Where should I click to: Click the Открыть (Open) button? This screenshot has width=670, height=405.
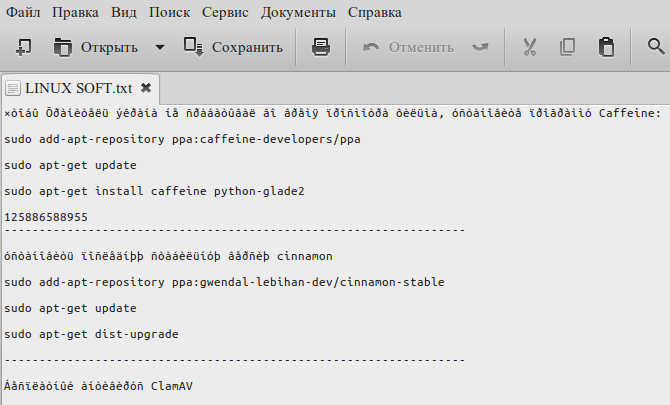pyautogui.click(x=96, y=47)
